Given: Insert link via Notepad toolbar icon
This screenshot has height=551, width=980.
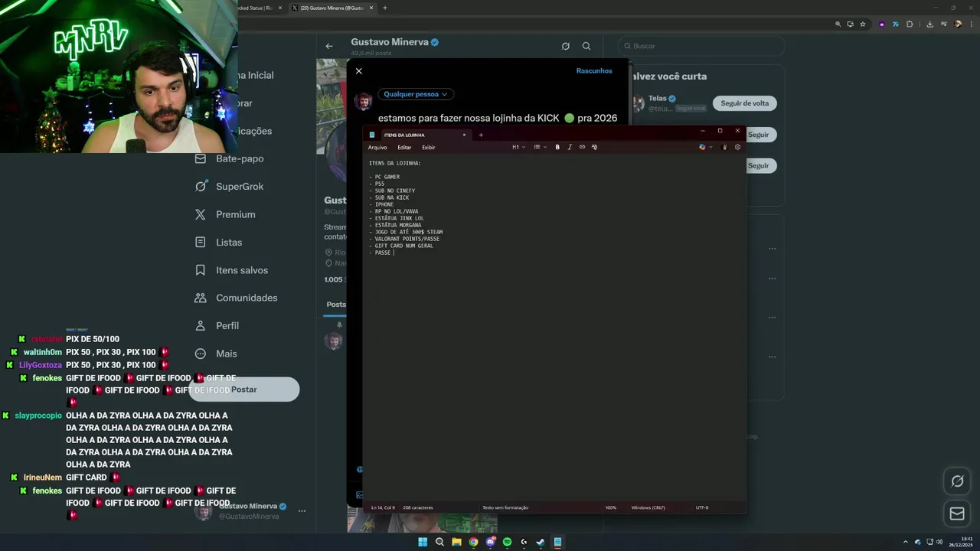Looking at the screenshot, I should 582,147.
